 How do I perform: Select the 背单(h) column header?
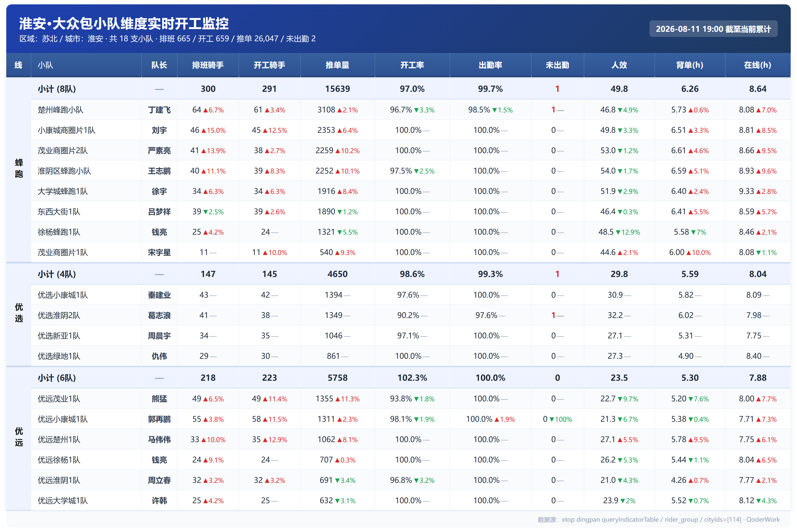(689, 65)
